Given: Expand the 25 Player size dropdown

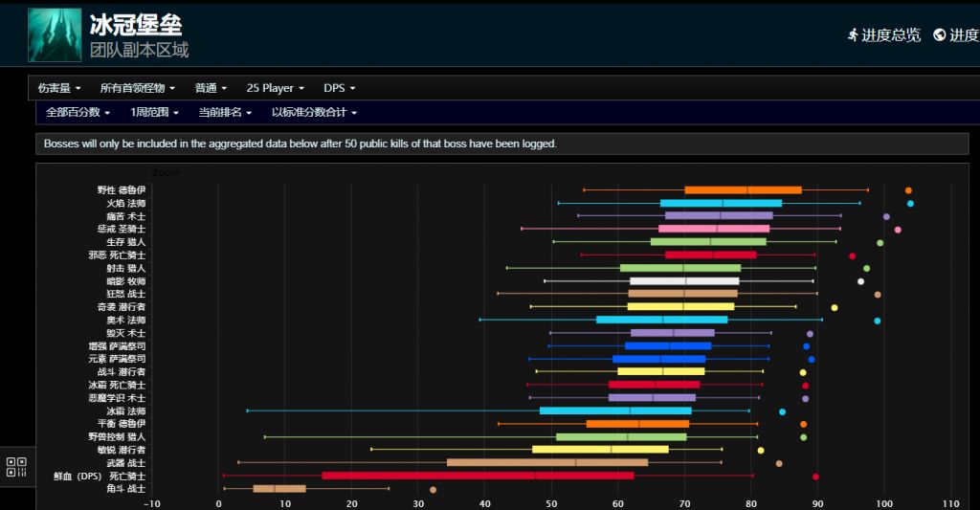Looking at the screenshot, I should 275,88.
